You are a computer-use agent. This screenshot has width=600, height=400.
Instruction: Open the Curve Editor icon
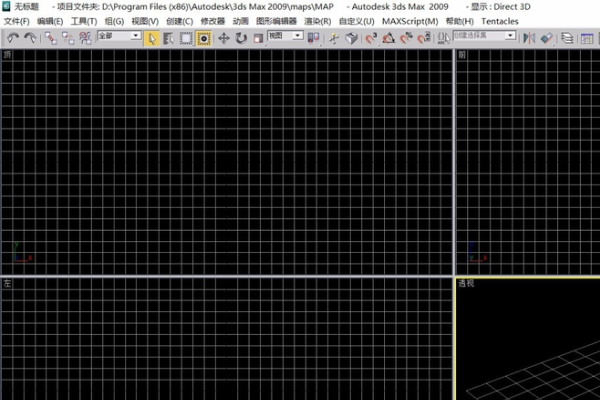click(x=587, y=38)
